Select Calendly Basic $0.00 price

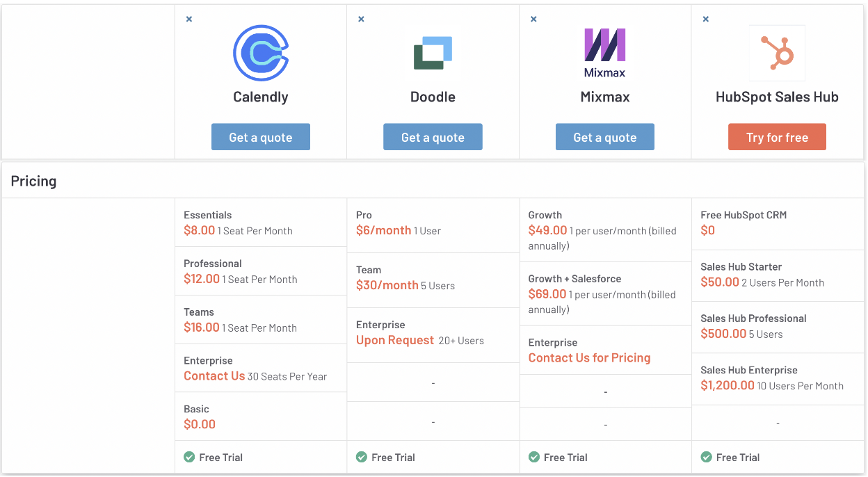tap(200, 424)
